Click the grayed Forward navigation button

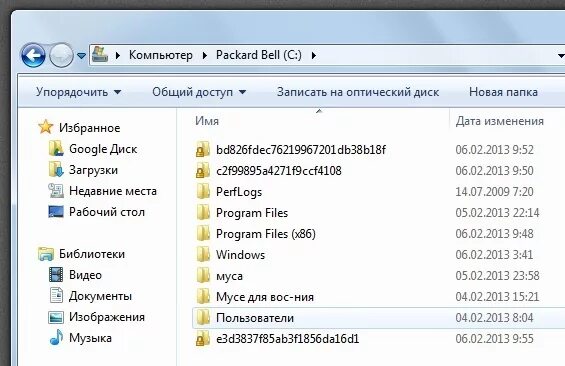pyautogui.click(x=61, y=55)
